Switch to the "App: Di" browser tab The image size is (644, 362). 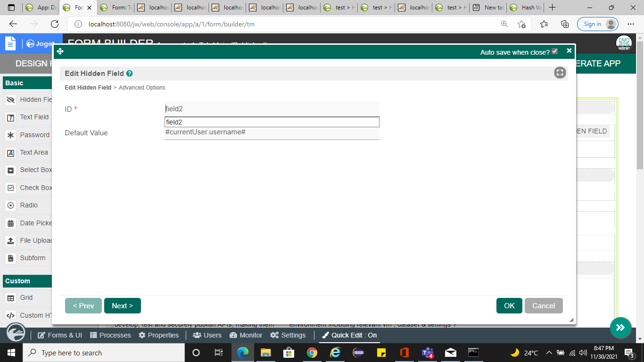coord(41,8)
